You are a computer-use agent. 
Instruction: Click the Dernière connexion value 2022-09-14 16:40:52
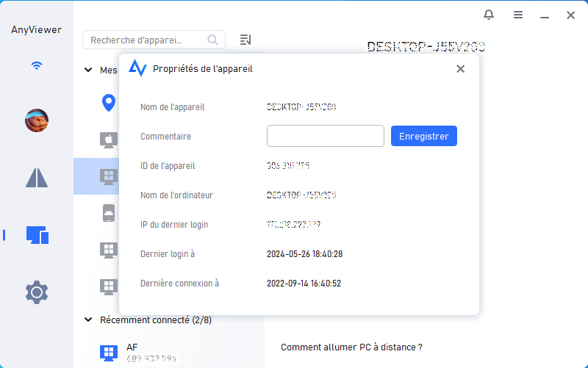[304, 284]
